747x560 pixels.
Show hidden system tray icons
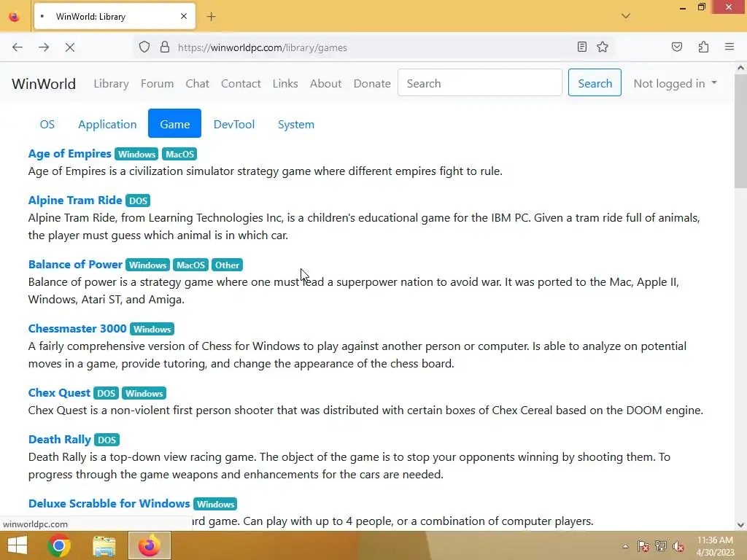[625, 546]
